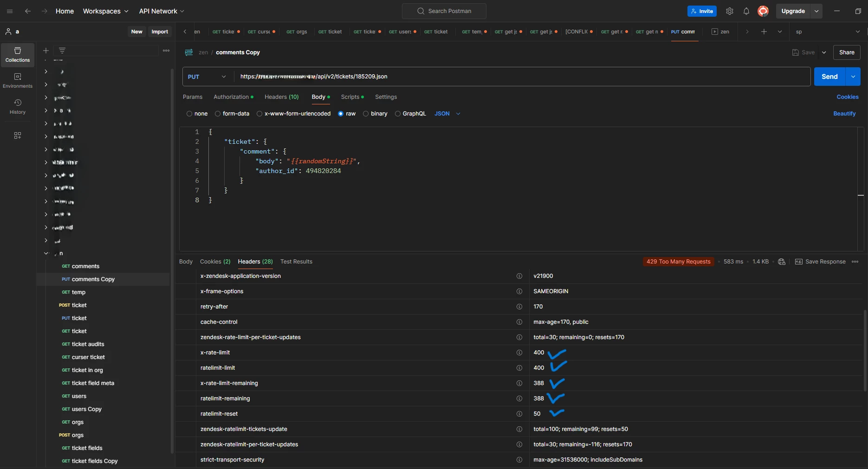Open collections more options ellipsis
This screenshot has height=469, width=868.
[166, 51]
